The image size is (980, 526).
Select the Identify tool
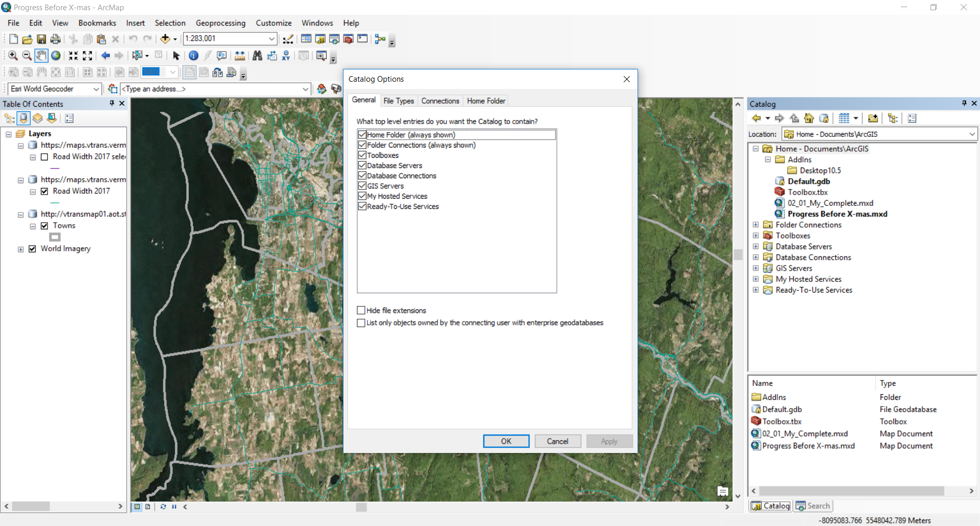[x=193, y=56]
